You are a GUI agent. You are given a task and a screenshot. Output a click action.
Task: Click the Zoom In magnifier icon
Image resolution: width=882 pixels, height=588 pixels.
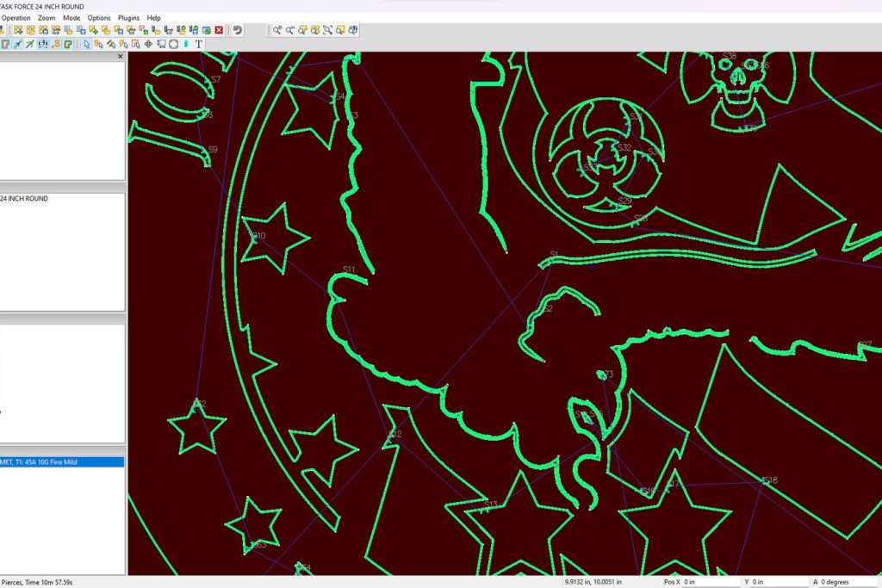[277, 30]
